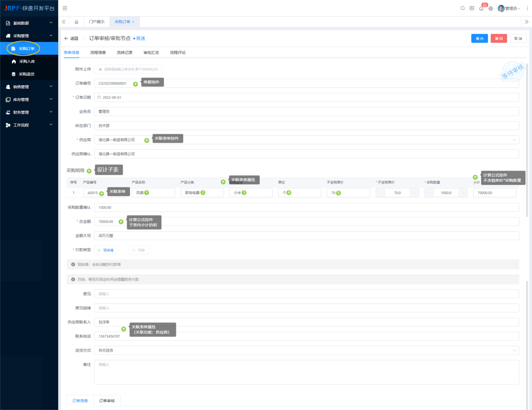
Task: Close the 采购订单 tab
Action: (x=133, y=22)
